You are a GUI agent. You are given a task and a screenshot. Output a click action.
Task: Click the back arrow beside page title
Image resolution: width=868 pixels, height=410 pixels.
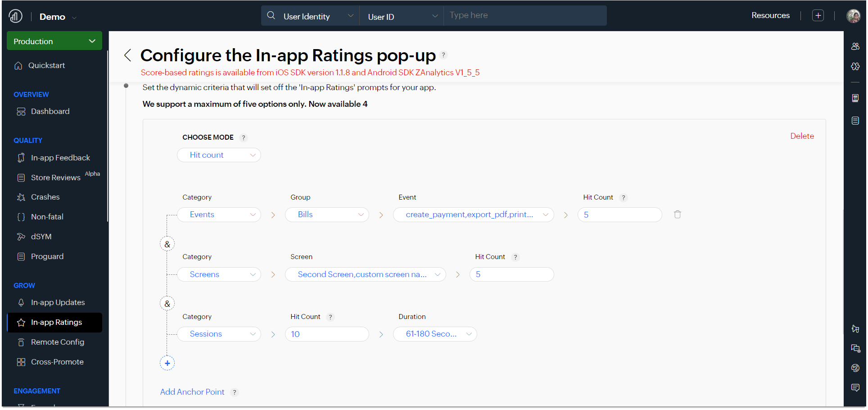[128, 55]
